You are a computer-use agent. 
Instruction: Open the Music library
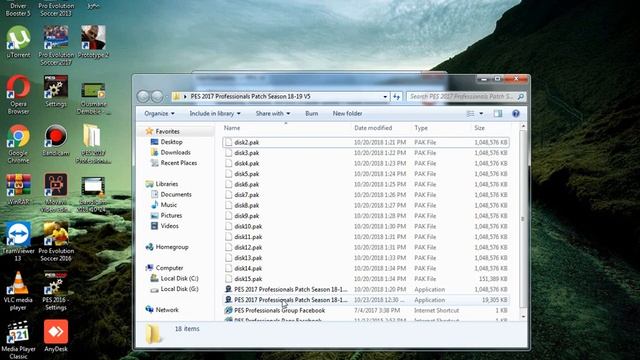click(x=164, y=205)
